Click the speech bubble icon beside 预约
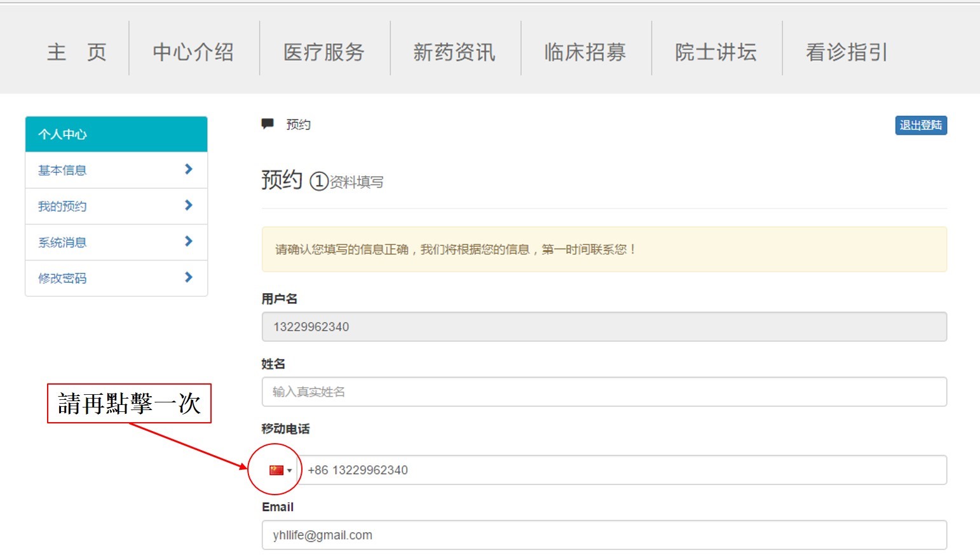Screen dimensions: 980x555 point(268,124)
